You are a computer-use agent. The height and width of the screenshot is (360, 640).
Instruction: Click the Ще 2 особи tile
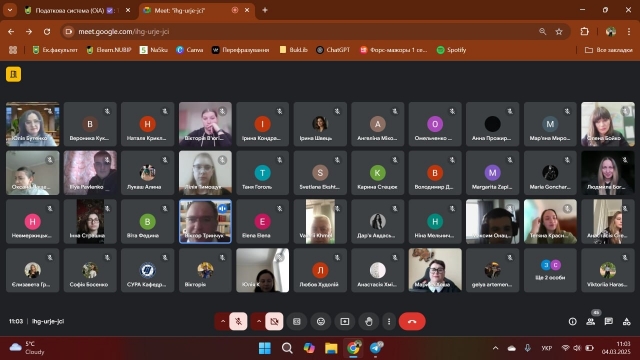click(550, 270)
